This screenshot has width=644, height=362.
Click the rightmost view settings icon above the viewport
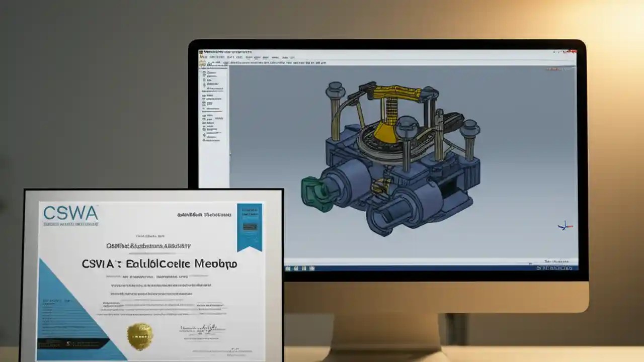[x=325, y=63]
